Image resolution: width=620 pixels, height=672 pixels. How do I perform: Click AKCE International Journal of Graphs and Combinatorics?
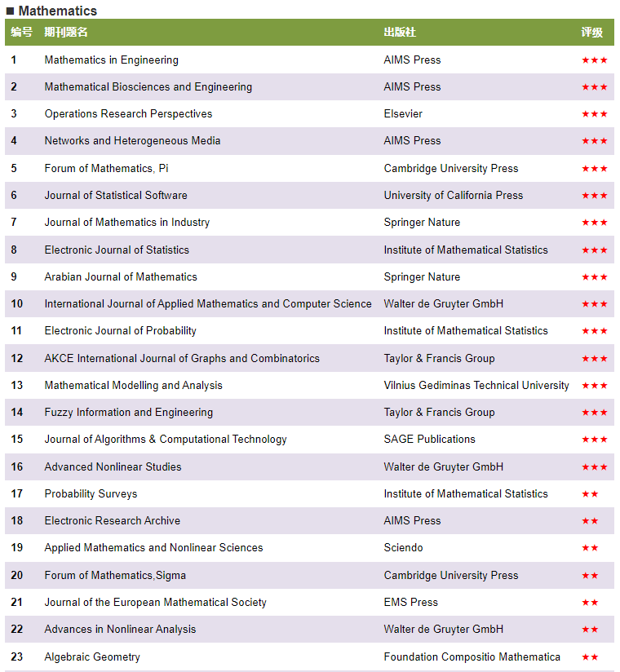182,359
